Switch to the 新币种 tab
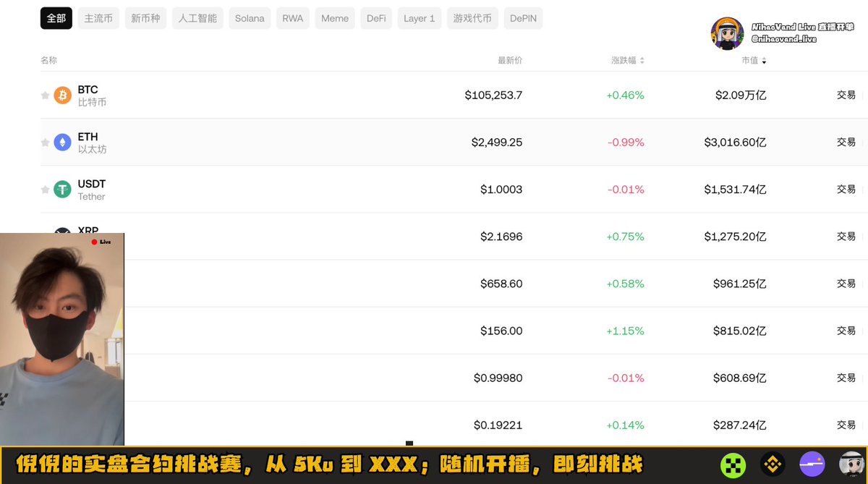This screenshot has height=484, width=868. (x=146, y=18)
